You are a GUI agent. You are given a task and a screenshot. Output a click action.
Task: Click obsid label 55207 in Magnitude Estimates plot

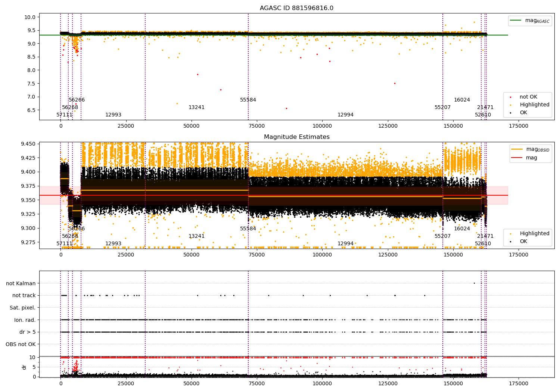442,236
